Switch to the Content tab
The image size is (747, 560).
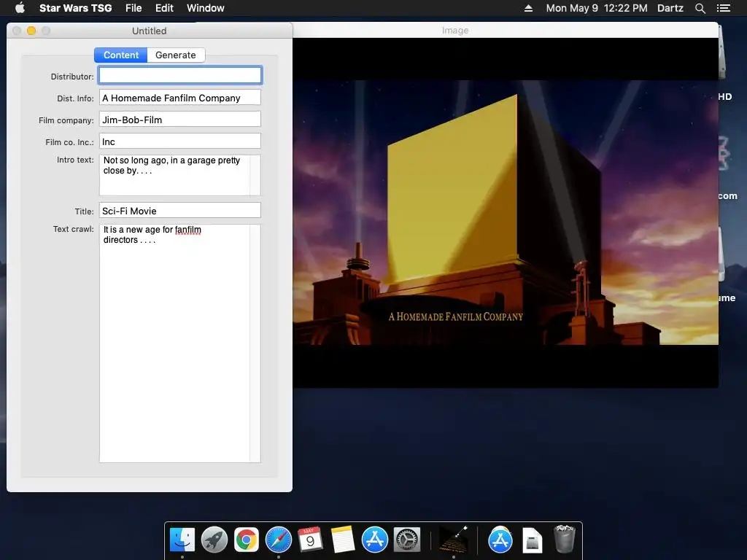[121, 55]
